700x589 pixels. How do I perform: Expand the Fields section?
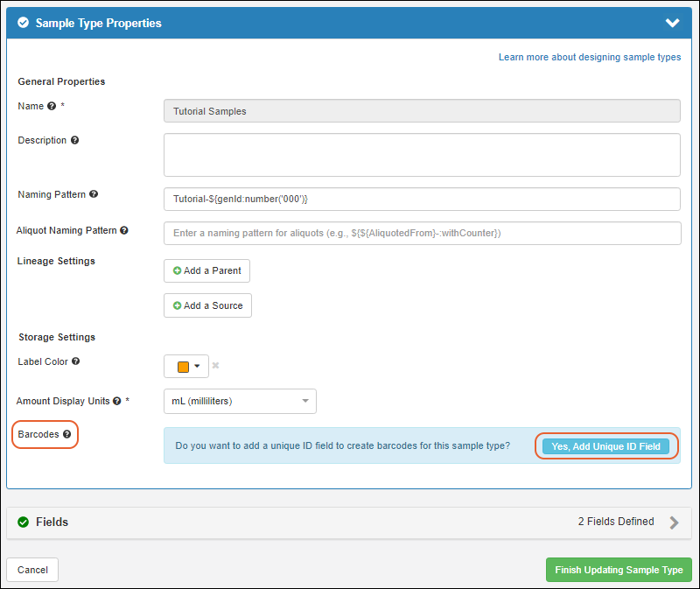(x=674, y=522)
